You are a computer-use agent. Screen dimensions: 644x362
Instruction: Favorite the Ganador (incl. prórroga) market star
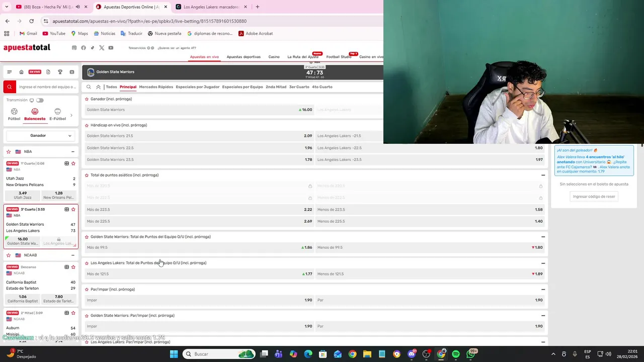point(87,99)
